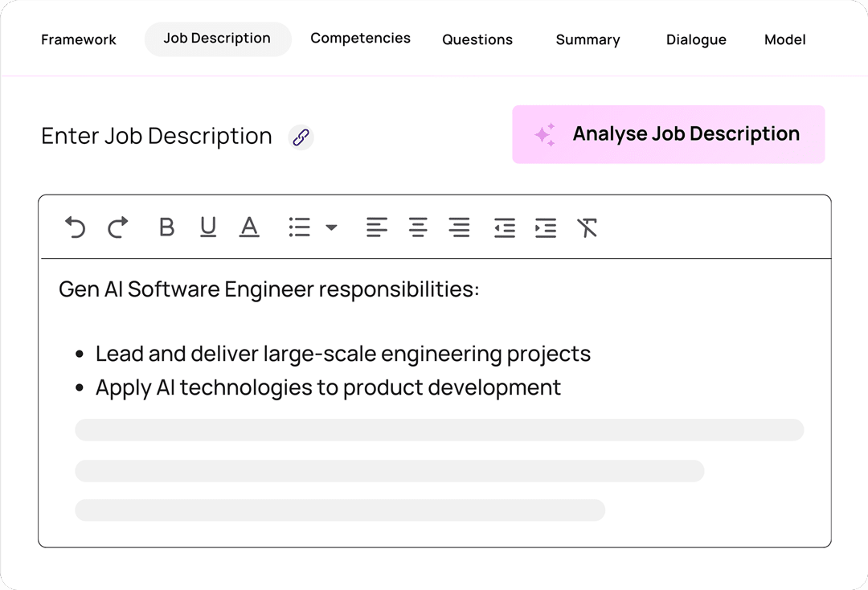Click the Redo arrow icon
This screenshot has width=868, height=590.
coord(117,227)
